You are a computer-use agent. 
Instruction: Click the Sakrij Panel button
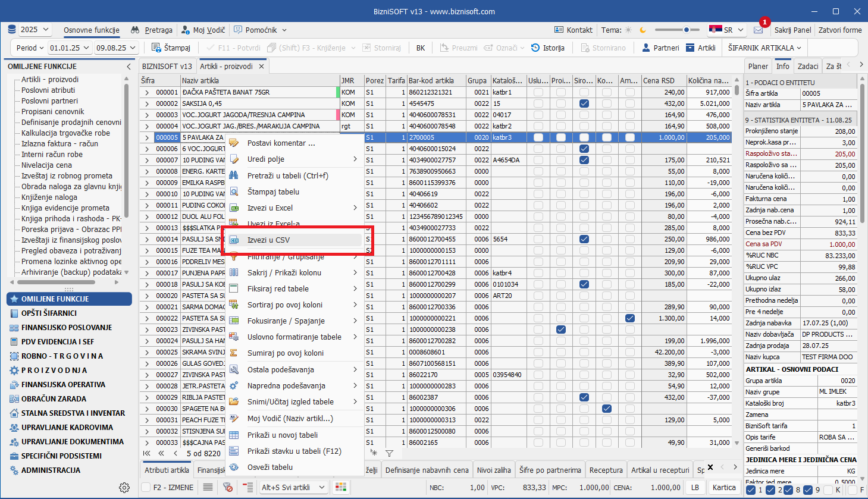tap(792, 30)
